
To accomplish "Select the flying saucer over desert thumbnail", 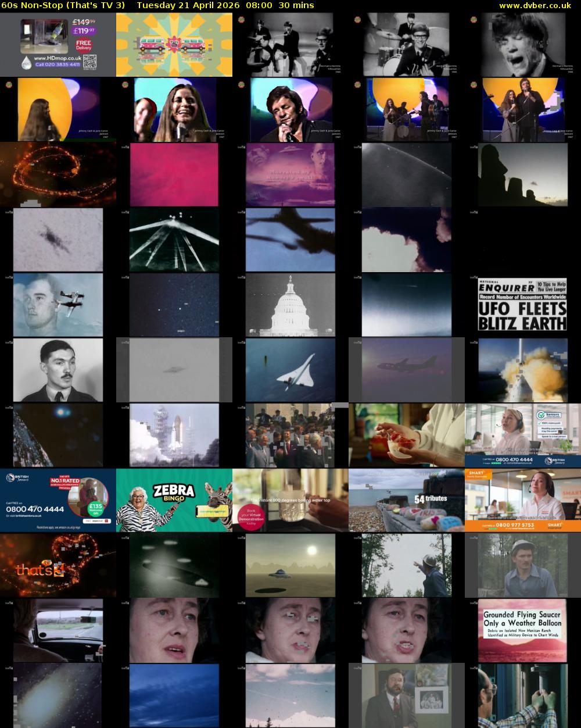I will tap(290, 566).
